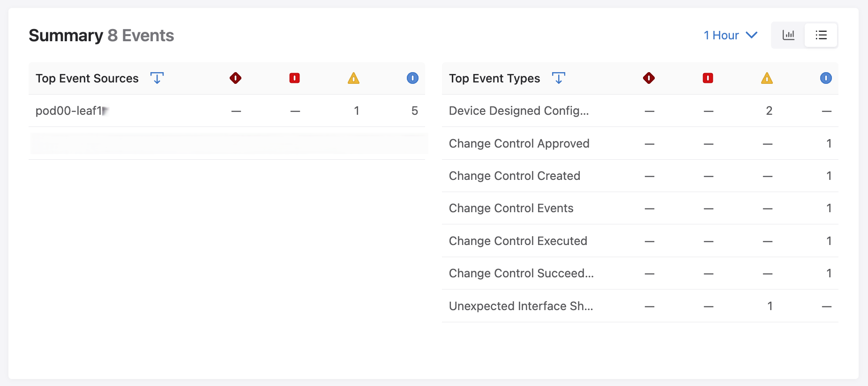Viewport: 868px width, 386px height.
Task: Switch to the list view icon
Action: tap(821, 35)
